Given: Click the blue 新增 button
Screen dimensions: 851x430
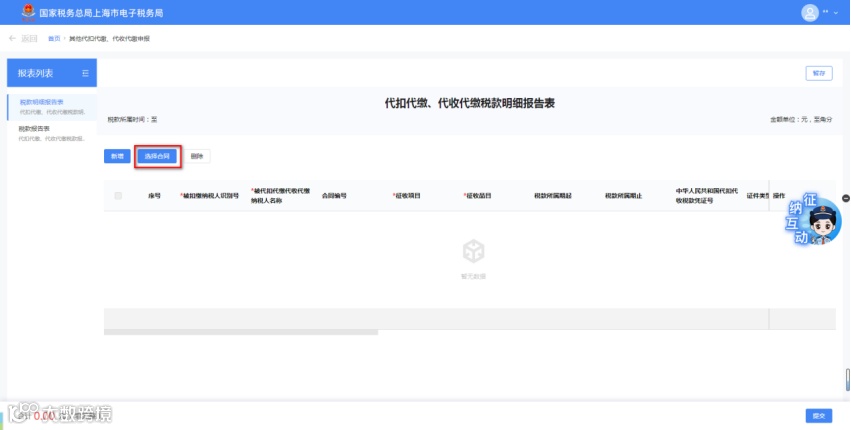Looking at the screenshot, I should pyautogui.click(x=117, y=156).
